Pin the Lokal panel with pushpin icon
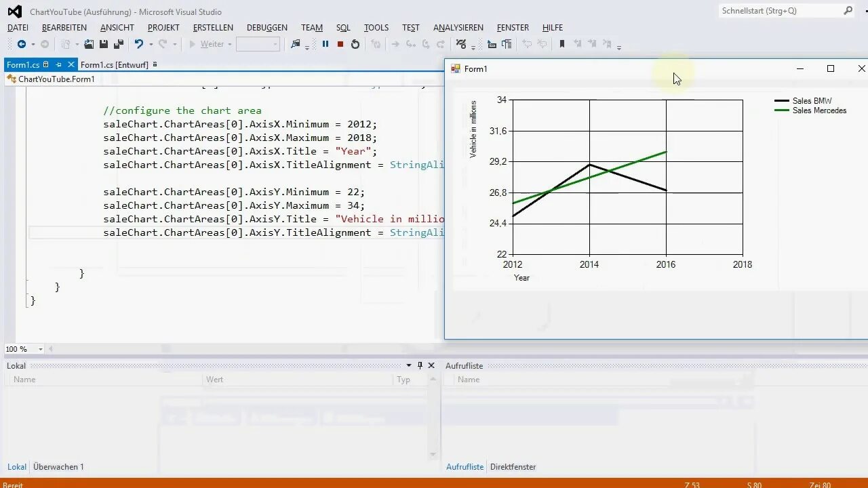868x488 pixels. (420, 365)
